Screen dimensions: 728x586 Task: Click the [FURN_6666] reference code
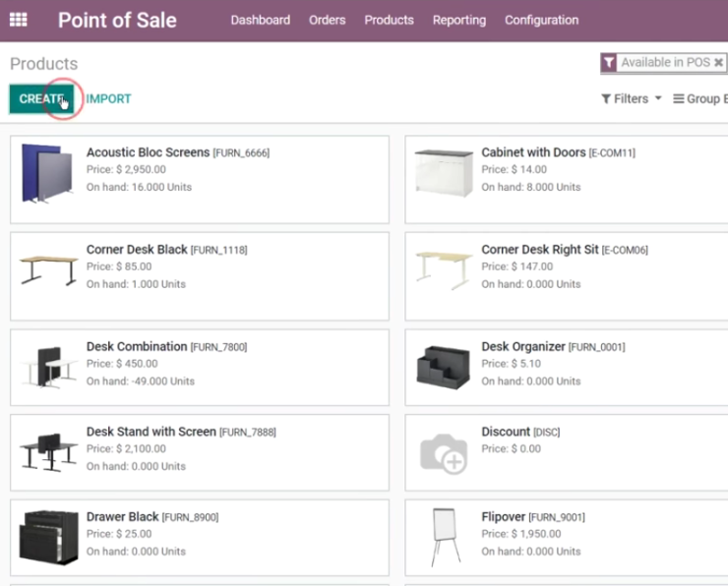[241, 153]
